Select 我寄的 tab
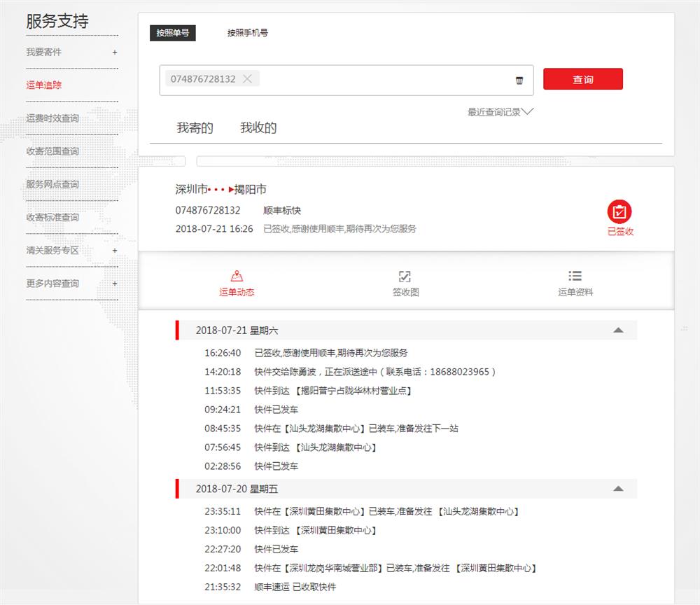The image size is (700, 605). coord(195,127)
